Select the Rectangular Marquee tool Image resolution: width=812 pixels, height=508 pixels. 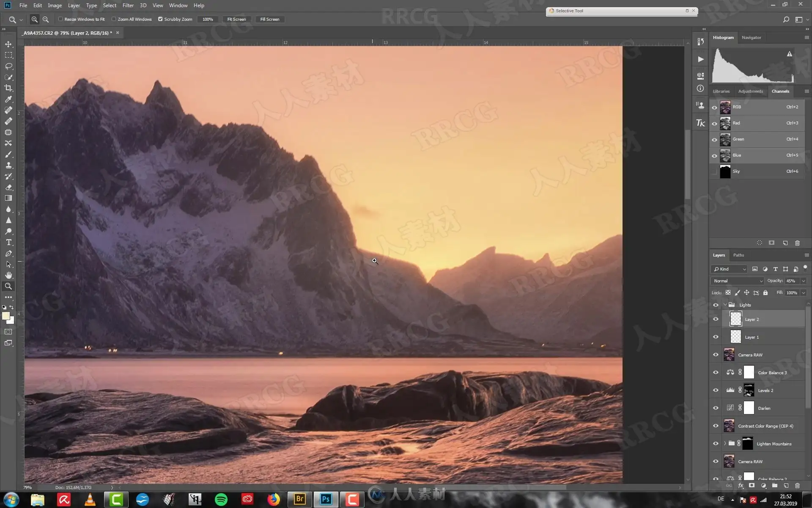click(8, 55)
